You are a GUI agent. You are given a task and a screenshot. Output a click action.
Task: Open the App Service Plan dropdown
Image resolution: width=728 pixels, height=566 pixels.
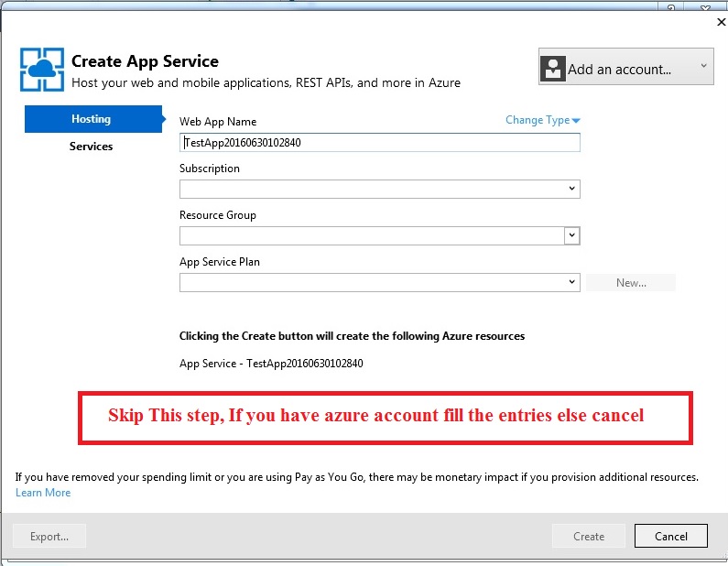coord(379,282)
